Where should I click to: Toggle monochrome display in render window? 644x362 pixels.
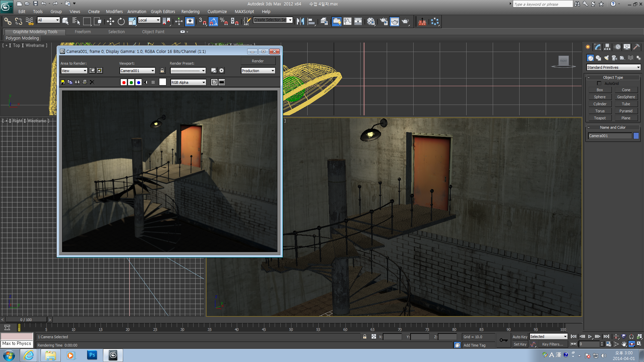[x=153, y=82]
